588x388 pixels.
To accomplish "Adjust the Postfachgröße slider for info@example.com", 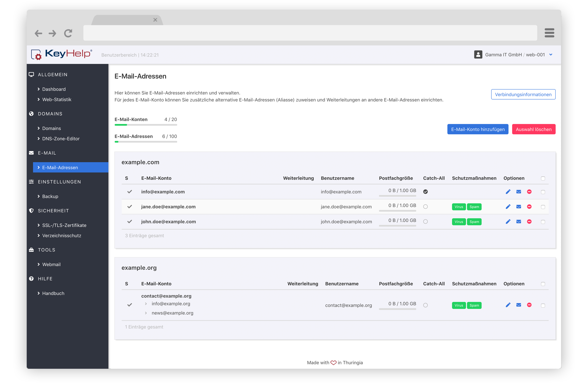I will coord(397,196).
